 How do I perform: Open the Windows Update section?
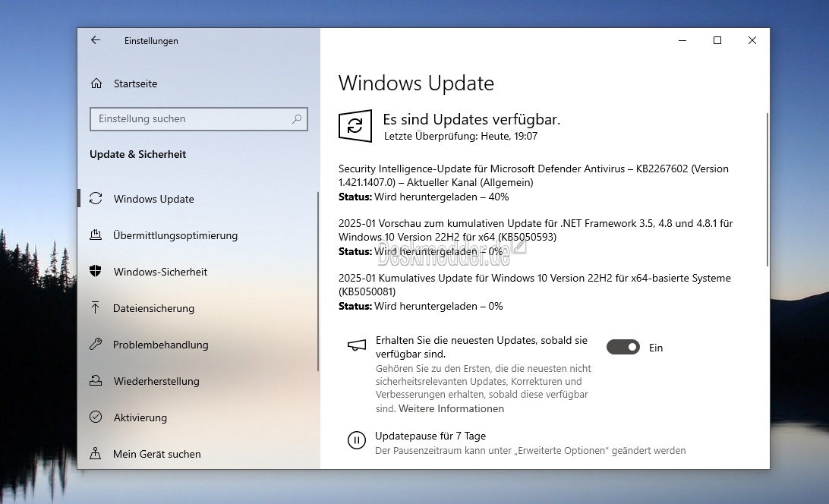pos(154,199)
